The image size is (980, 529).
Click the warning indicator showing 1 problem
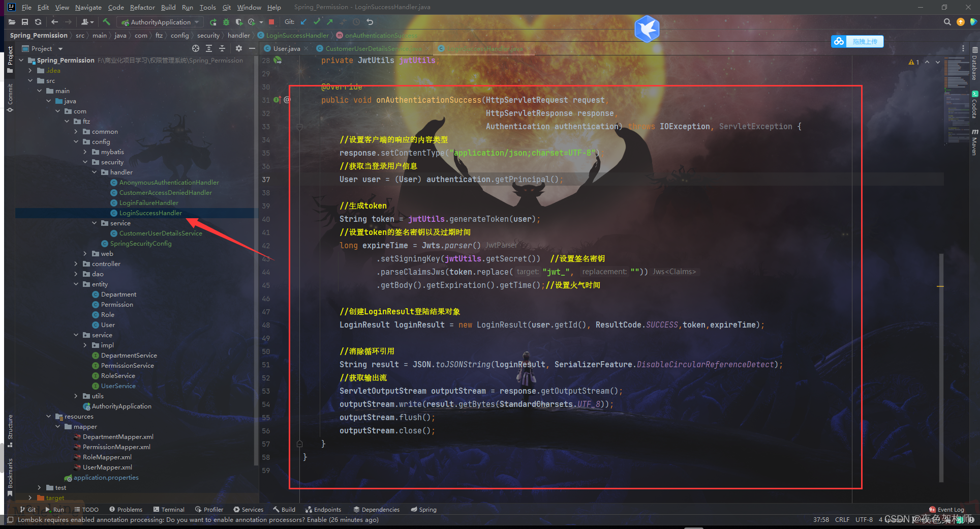(x=913, y=62)
